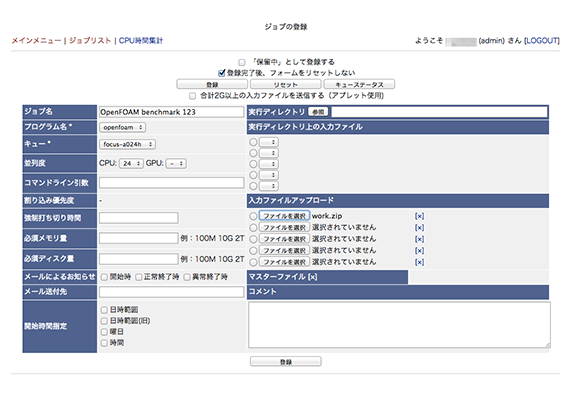Clear master file via マスターファイル [×]
This screenshot has width=570, height=396.
click(313, 277)
